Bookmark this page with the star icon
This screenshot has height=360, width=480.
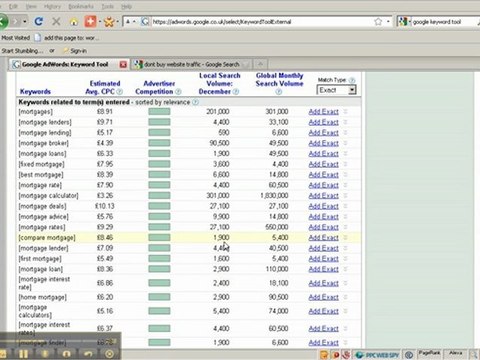pyautogui.click(x=378, y=22)
